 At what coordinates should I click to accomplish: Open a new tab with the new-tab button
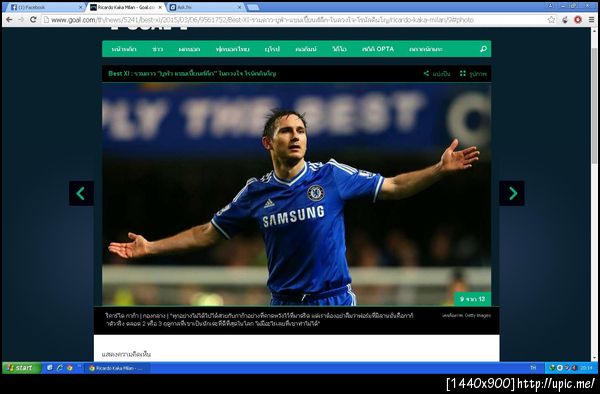253,7
